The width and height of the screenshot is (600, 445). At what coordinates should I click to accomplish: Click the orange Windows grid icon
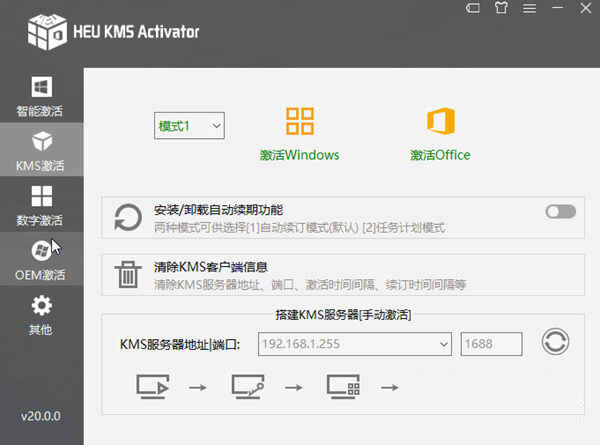click(300, 121)
